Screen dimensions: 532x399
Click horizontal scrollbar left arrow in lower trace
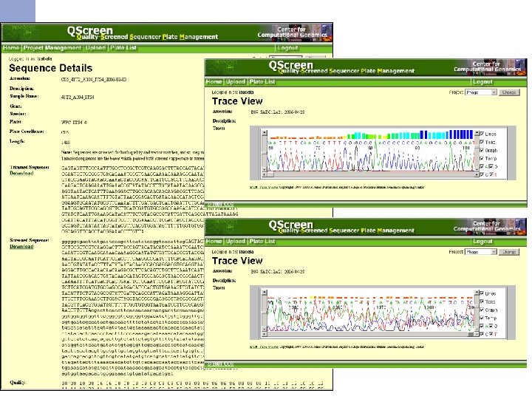tap(265, 334)
